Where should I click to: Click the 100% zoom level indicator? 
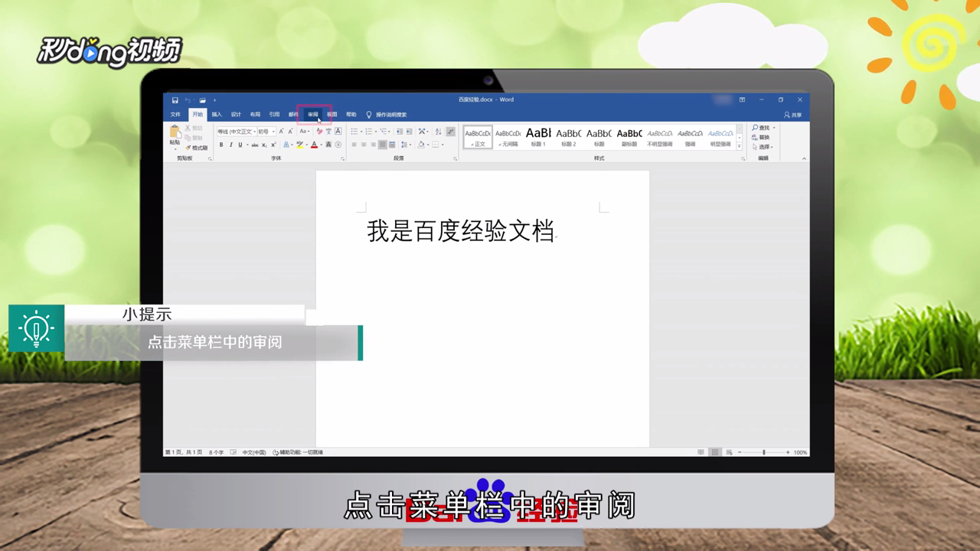click(x=800, y=452)
